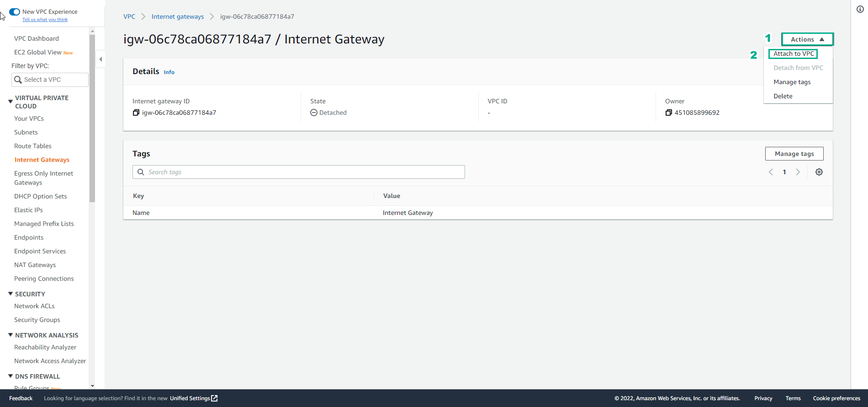Choose Detach from VPC menu entry
This screenshot has width=868, height=407.
click(x=798, y=68)
